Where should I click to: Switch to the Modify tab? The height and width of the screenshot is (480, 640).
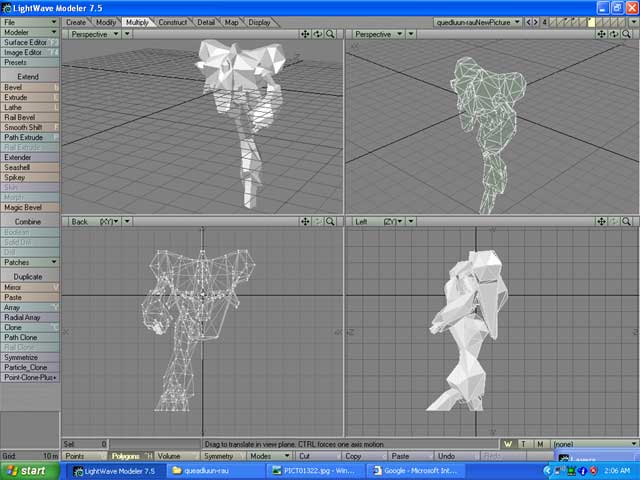coord(106,22)
